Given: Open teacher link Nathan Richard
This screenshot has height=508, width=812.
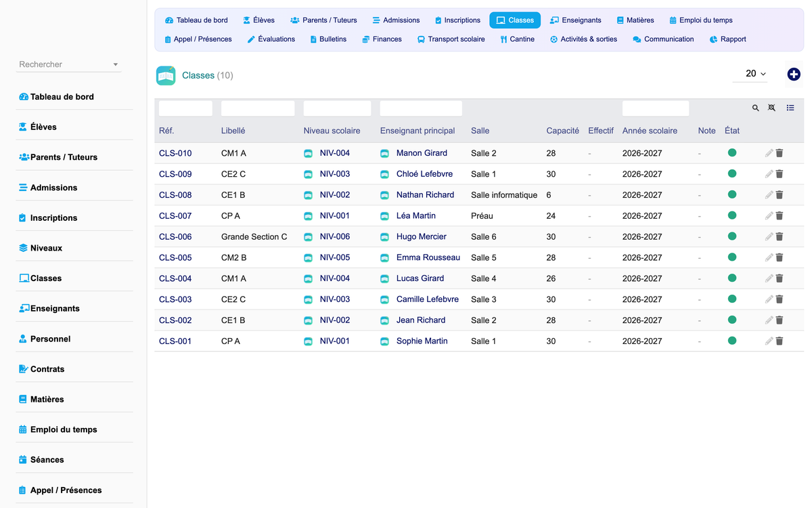Looking at the screenshot, I should (x=425, y=195).
